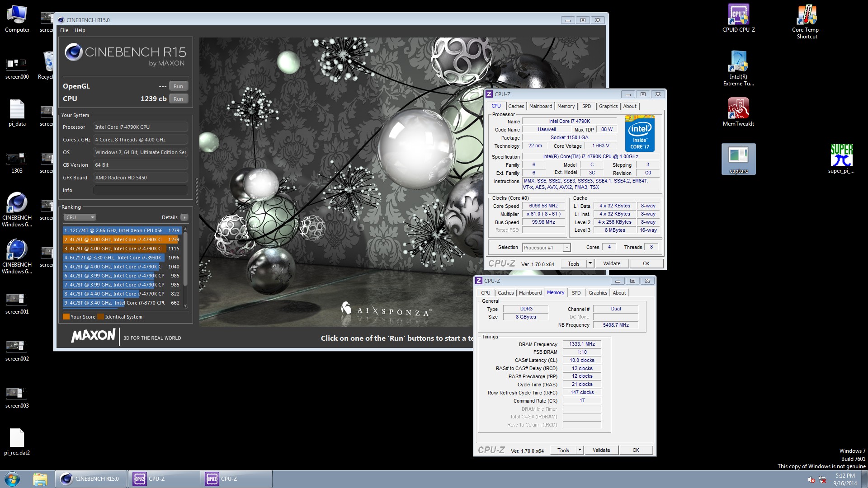Screen dimensions: 868x488
Task: Expand Tools dropdown arrow in bottom CPU-Z
Action: point(579,450)
